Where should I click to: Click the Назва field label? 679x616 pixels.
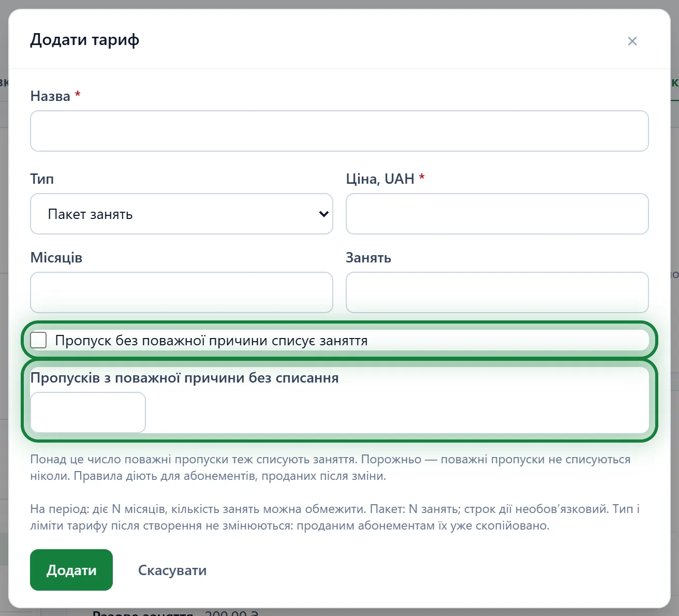click(x=50, y=96)
